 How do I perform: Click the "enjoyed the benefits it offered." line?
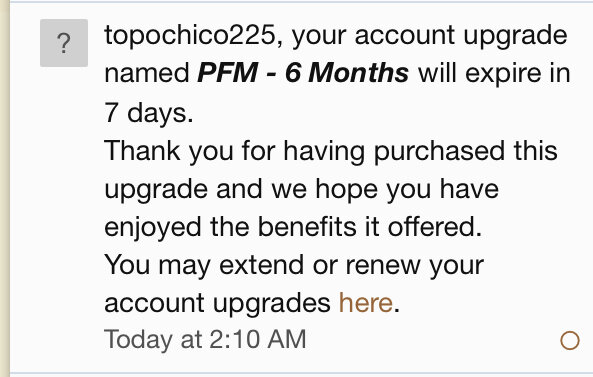(293, 228)
